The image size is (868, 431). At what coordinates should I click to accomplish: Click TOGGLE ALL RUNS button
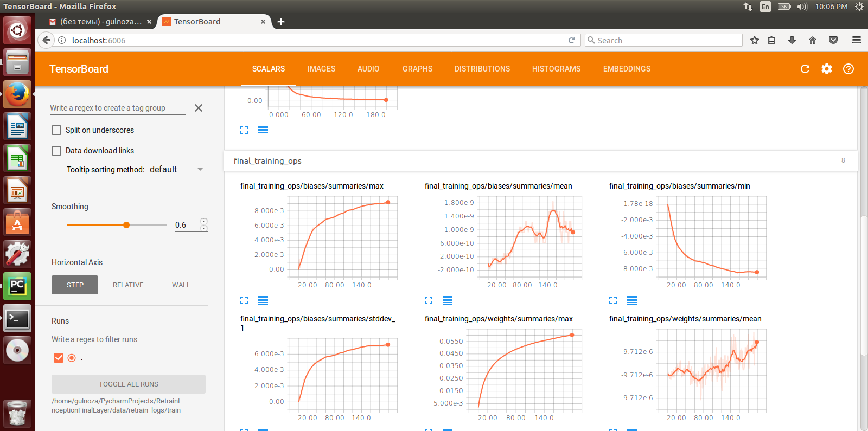pyautogui.click(x=129, y=384)
